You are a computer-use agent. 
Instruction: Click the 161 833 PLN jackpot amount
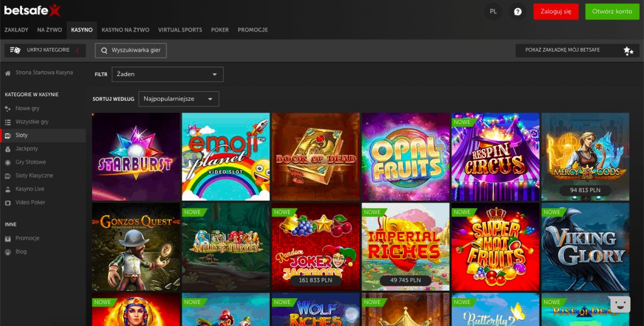pos(316,280)
